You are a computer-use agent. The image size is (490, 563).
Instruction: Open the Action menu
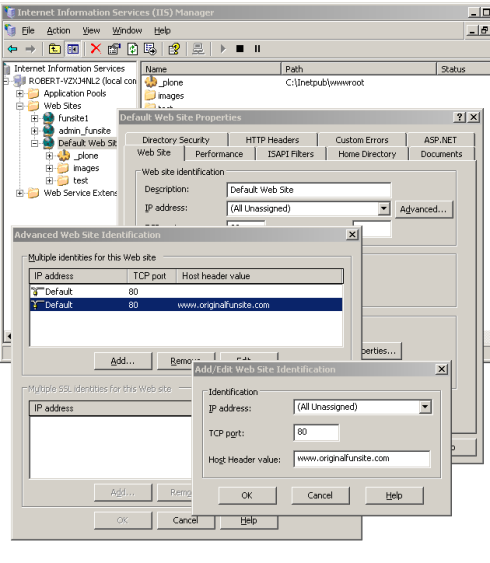pos(59,31)
